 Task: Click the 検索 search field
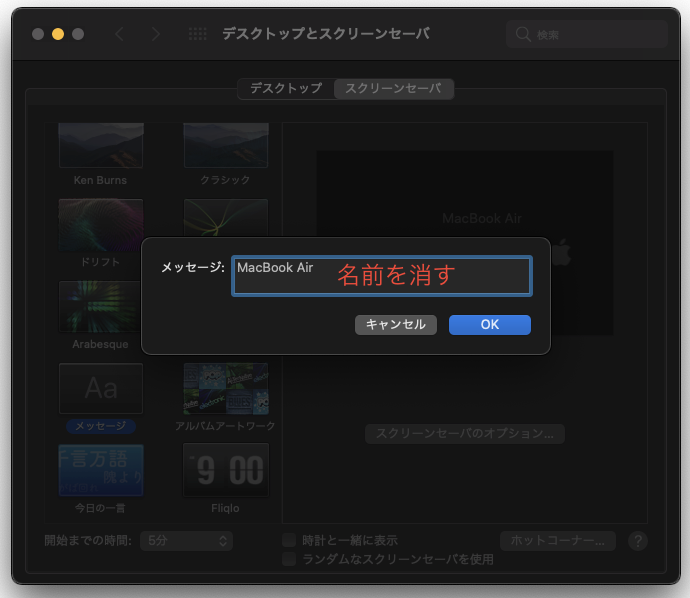(587, 34)
